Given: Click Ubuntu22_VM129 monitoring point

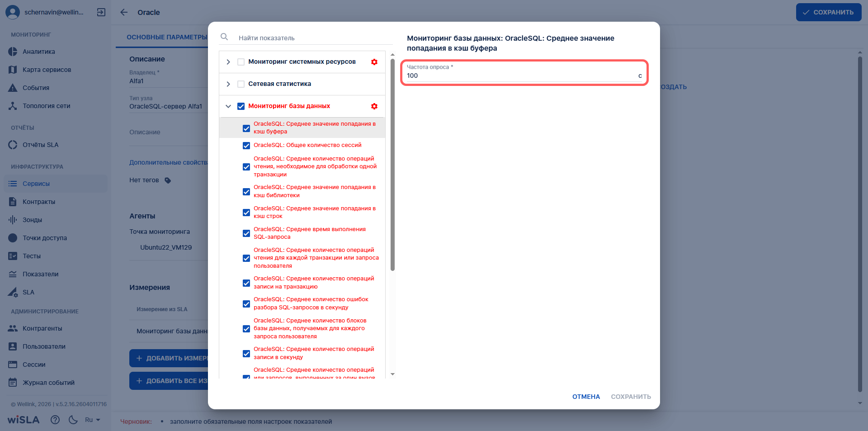Looking at the screenshot, I should [166, 247].
